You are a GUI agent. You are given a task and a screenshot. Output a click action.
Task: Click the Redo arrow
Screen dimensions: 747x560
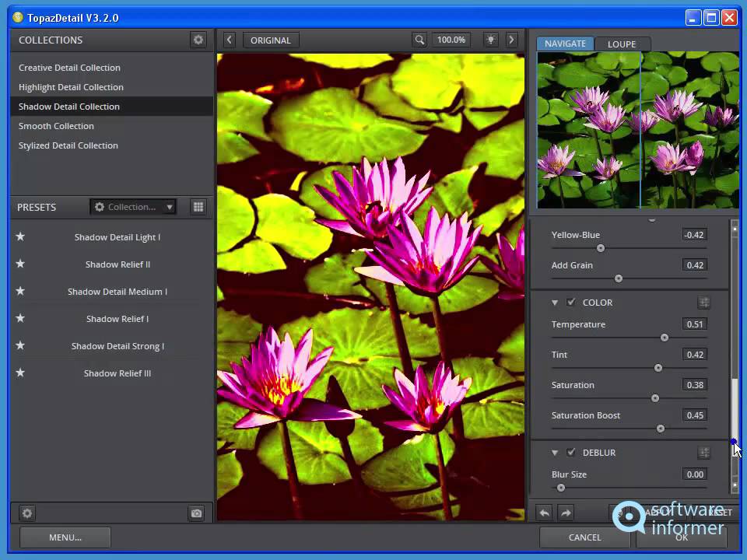pyautogui.click(x=566, y=513)
